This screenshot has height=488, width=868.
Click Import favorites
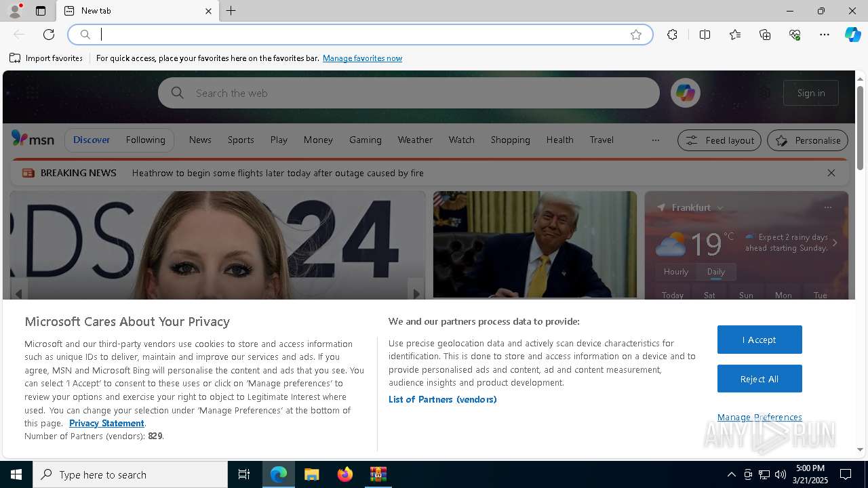tap(46, 58)
